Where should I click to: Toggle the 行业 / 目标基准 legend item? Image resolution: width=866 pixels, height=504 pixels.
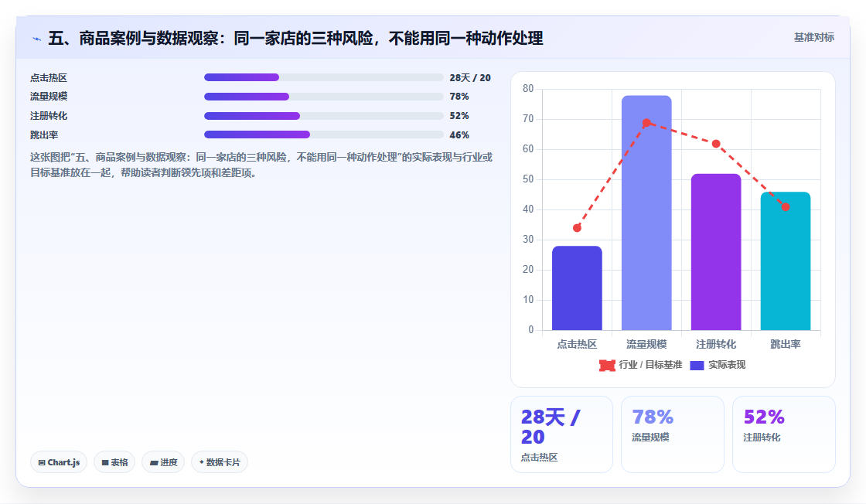tap(641, 365)
